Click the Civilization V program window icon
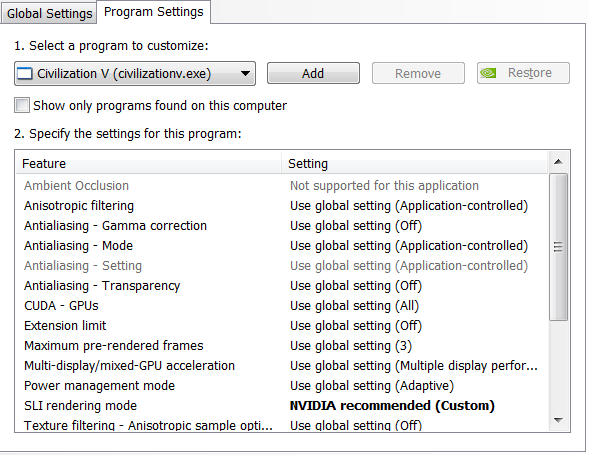This screenshot has height=455, width=589. 25,74
